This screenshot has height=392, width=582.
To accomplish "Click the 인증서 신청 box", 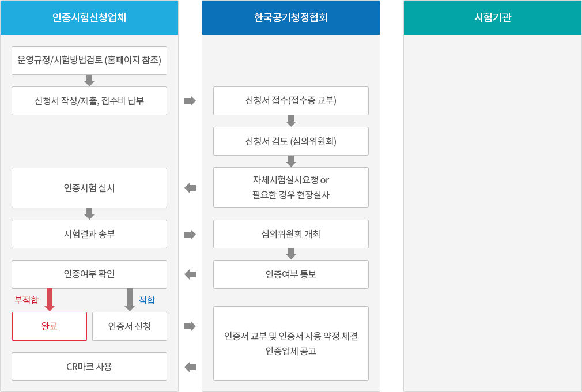I will [x=130, y=326].
